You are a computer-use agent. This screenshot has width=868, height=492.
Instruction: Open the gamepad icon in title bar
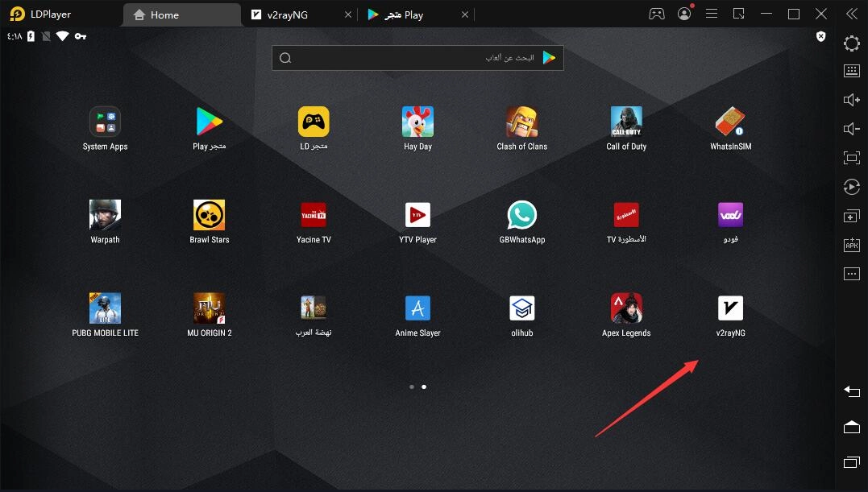tap(657, 14)
